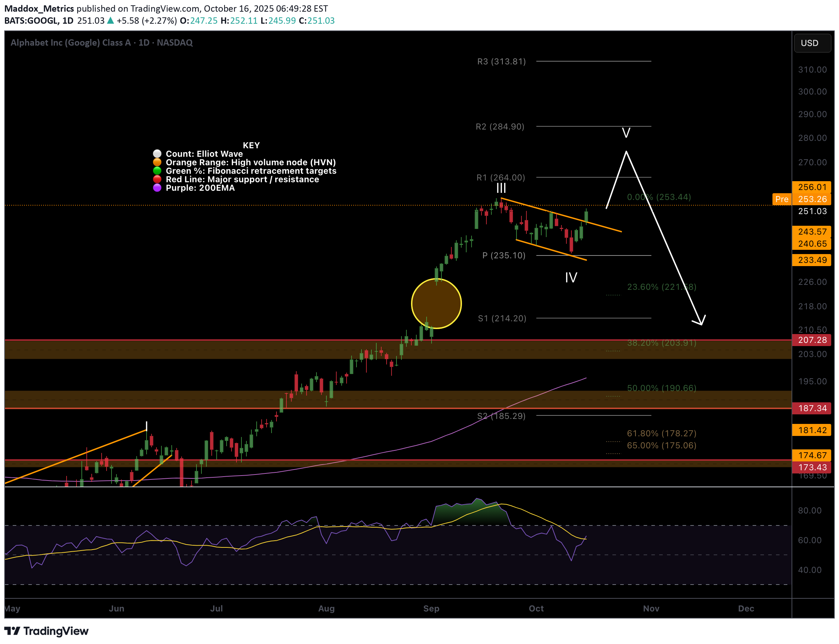This screenshot has width=839, height=644.
Task: Click the Maddox_Metrics author name
Action: pyautogui.click(x=39, y=8)
